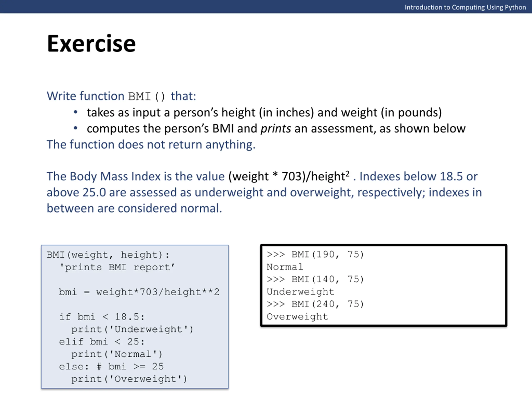Image resolution: width=532 pixels, height=399 pixels.
Task: Click the print('Overweight') statement
Action: (x=129, y=379)
